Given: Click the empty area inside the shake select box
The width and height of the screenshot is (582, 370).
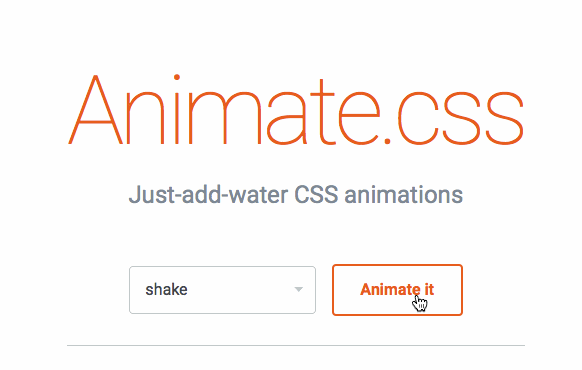Looking at the screenshot, I should [241, 290].
